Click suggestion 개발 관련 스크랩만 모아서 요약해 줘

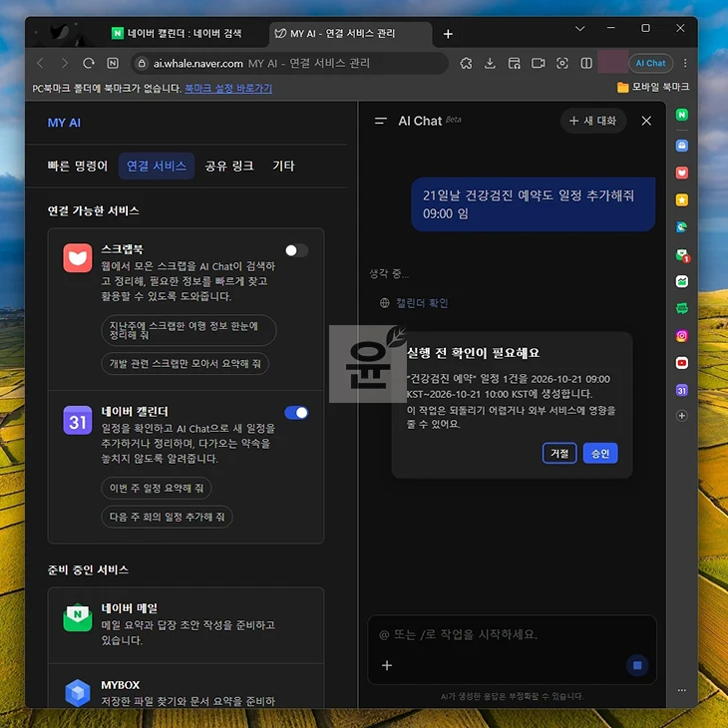pos(184,364)
